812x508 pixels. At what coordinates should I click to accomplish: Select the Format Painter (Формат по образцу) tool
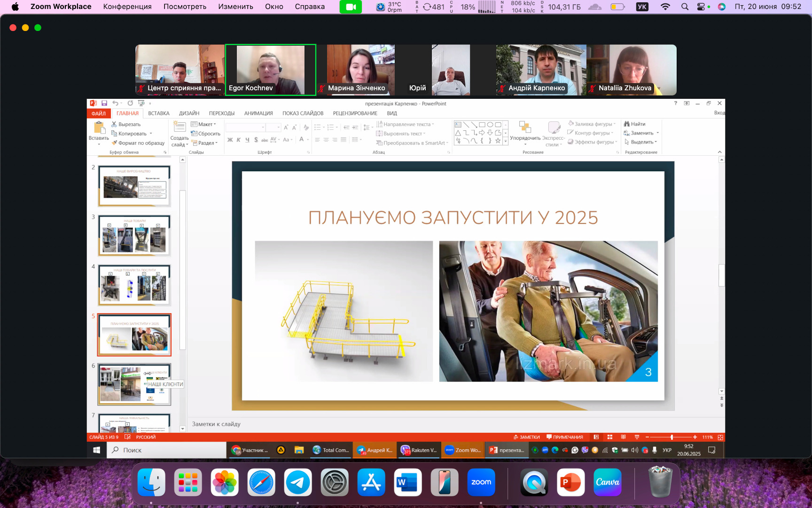tap(114, 143)
